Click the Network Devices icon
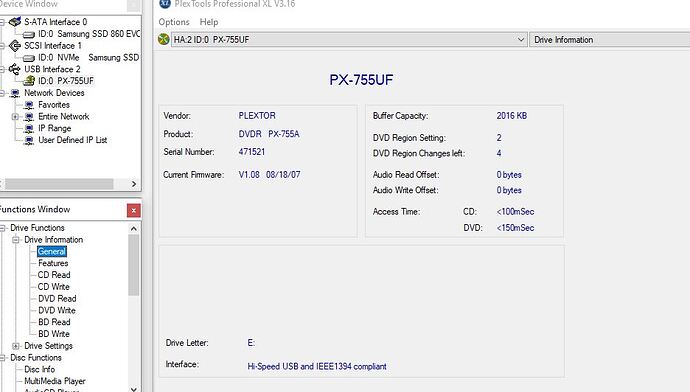The width and height of the screenshot is (690, 392). pyautogui.click(x=15, y=93)
